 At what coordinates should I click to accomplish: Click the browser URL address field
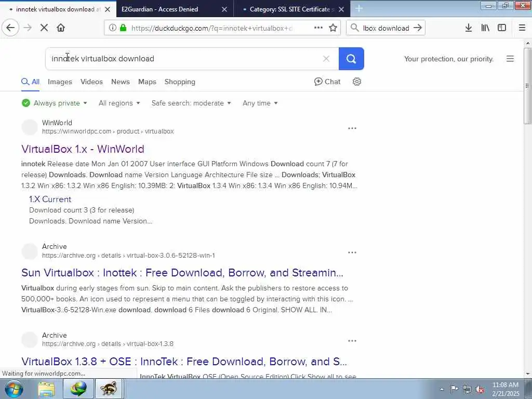[x=214, y=28]
